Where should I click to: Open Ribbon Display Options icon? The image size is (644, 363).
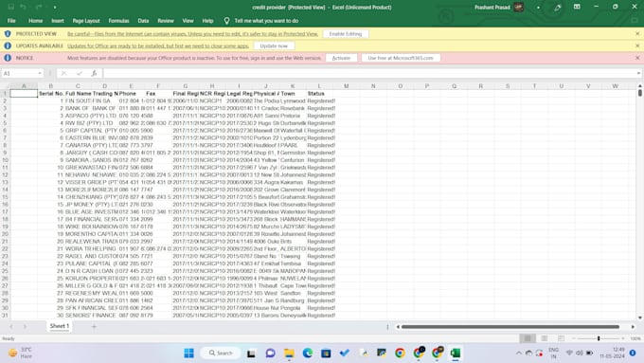[577, 7]
